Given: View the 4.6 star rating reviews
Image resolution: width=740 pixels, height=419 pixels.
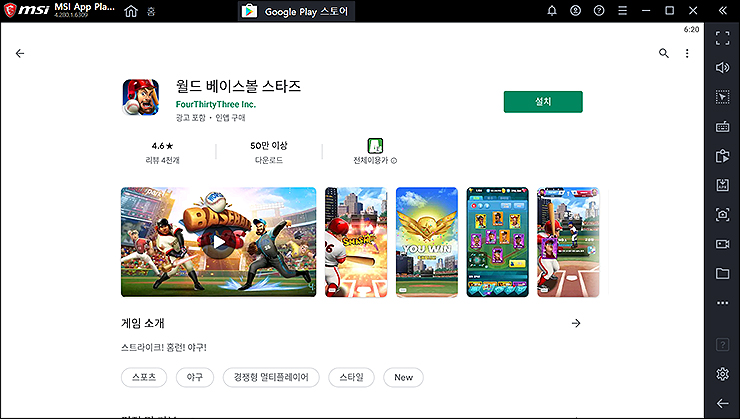Looking at the screenshot, I should 162,152.
